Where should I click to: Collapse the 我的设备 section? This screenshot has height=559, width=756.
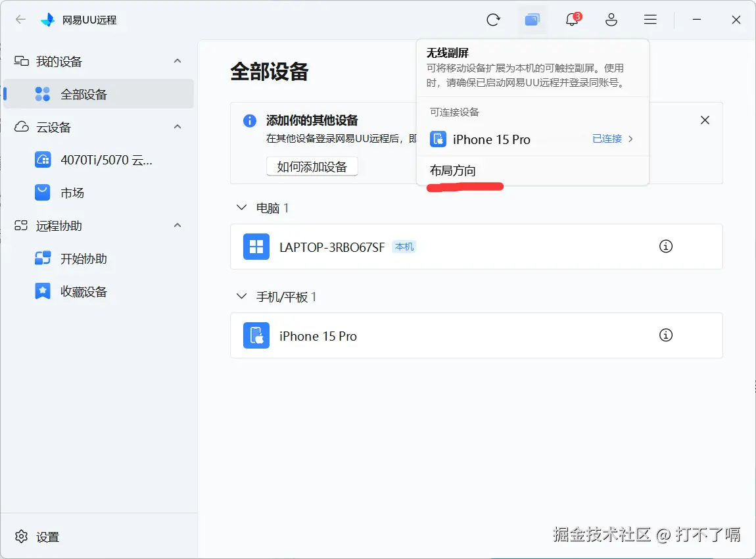click(x=177, y=61)
